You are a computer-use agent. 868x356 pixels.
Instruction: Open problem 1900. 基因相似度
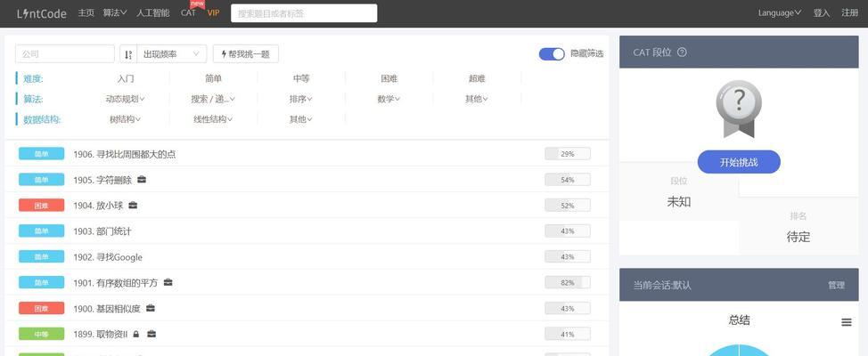coord(107,309)
